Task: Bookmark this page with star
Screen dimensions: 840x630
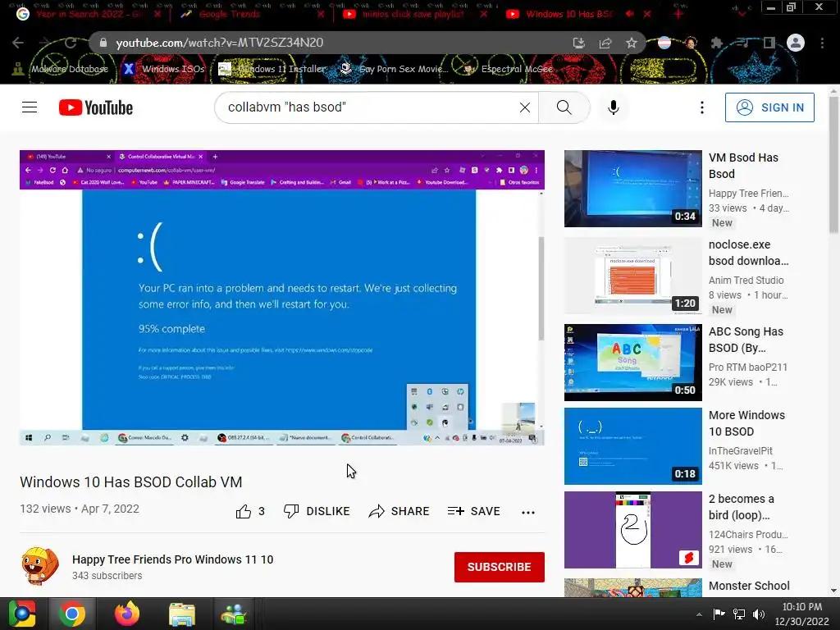Action: pos(632,43)
